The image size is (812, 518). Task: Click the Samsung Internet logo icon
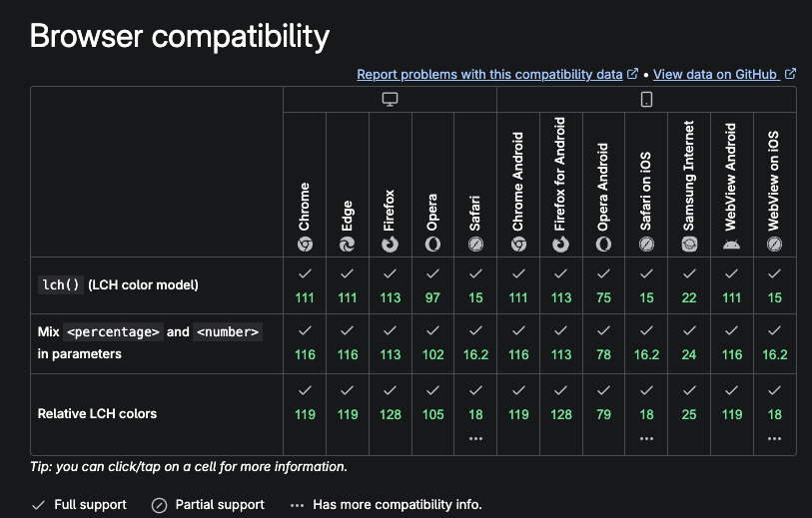[689, 245]
